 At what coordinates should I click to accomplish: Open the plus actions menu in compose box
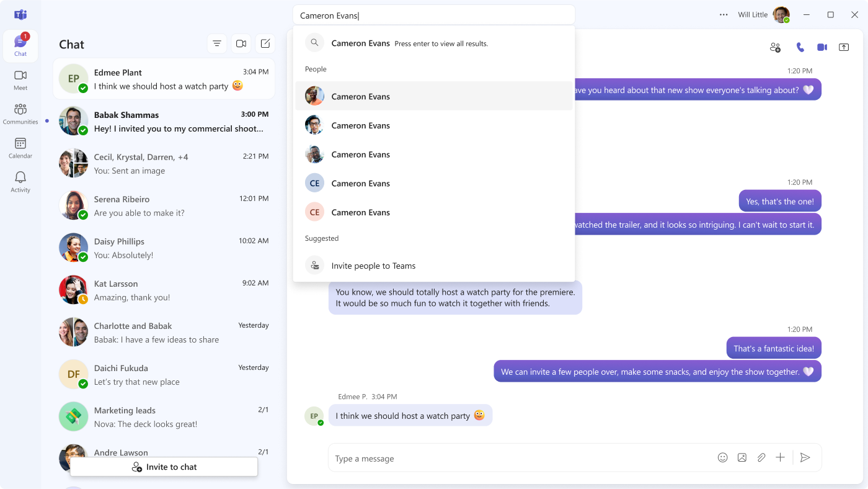(x=780, y=458)
